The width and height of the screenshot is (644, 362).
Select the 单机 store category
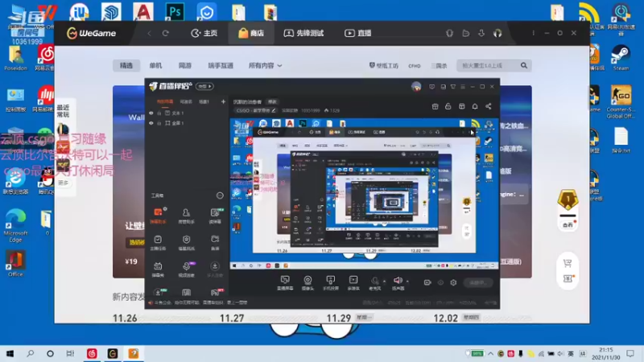point(155,66)
